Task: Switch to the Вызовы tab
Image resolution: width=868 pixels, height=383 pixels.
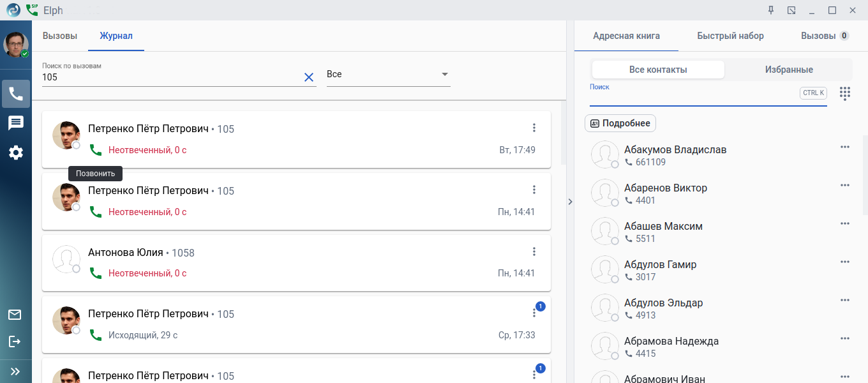Action: pyautogui.click(x=60, y=36)
